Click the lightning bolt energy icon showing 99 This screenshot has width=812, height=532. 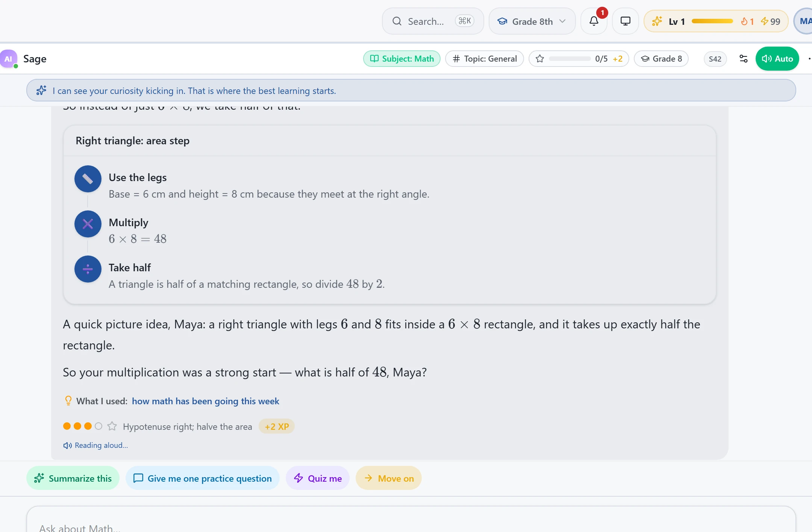(765, 21)
